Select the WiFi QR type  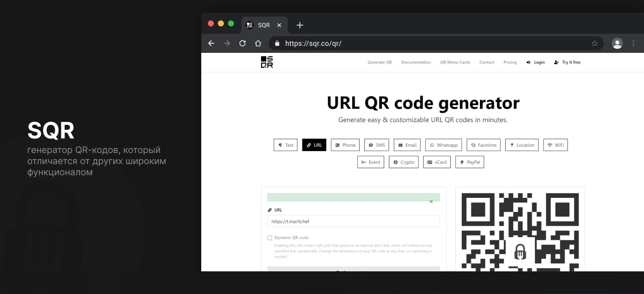coord(555,145)
